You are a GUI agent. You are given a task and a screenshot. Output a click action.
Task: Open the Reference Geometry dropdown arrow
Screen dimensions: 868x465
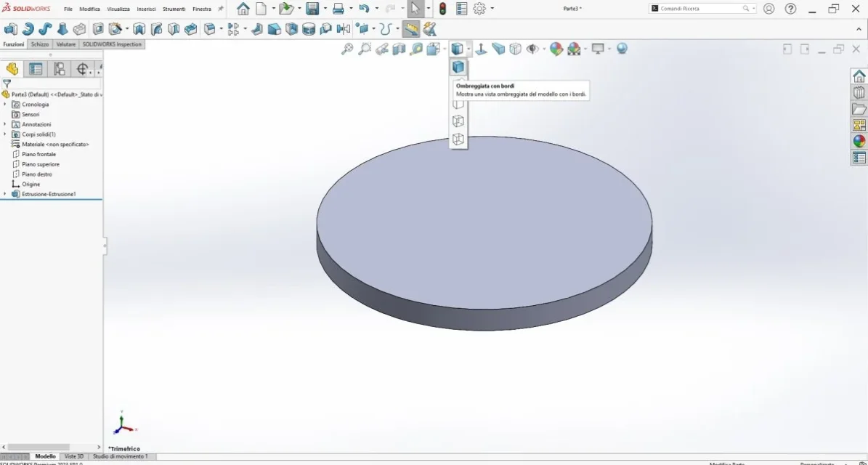[x=373, y=29]
